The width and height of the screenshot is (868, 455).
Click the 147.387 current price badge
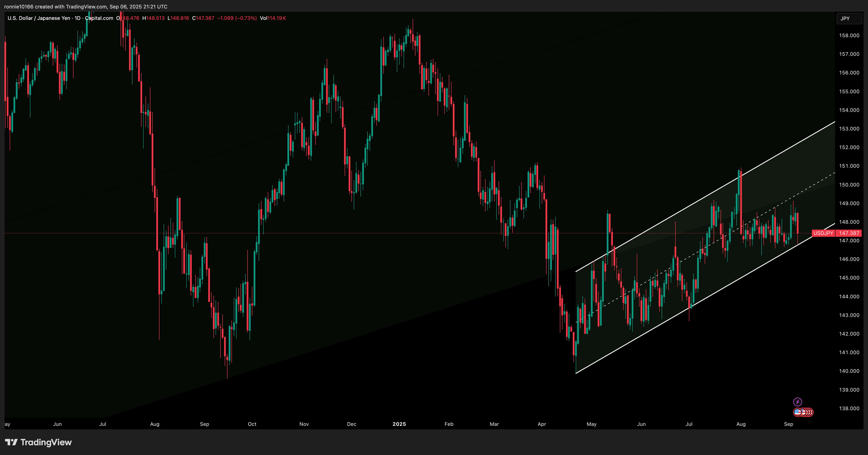pos(849,233)
